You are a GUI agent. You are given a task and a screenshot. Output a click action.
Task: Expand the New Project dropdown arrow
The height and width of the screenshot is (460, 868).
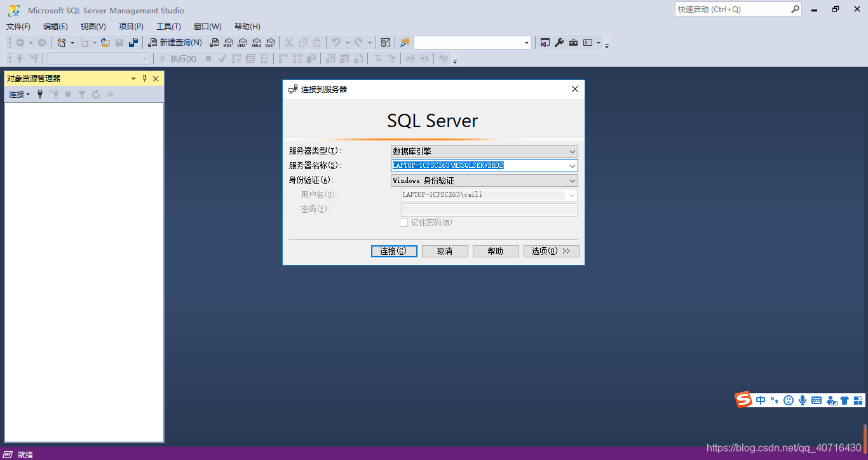coord(72,43)
